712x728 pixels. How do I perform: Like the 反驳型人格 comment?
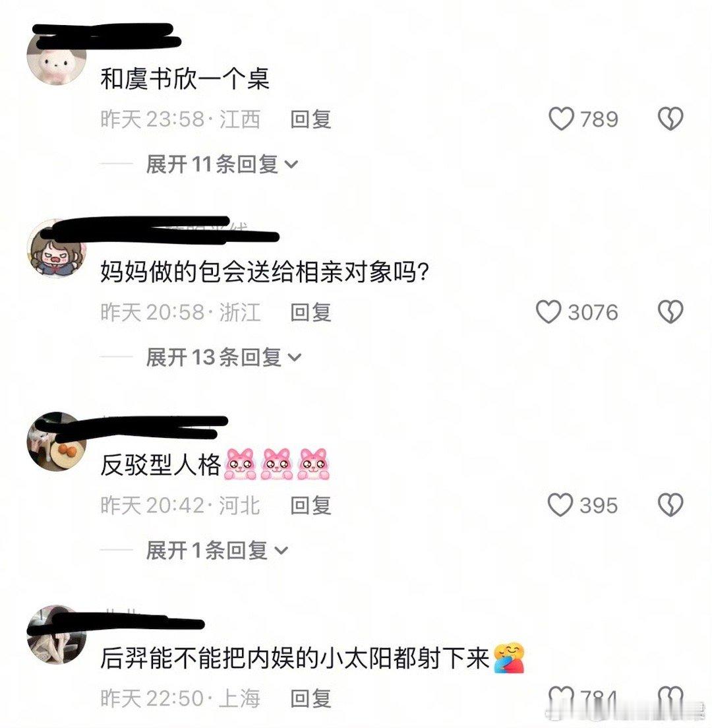(x=560, y=504)
